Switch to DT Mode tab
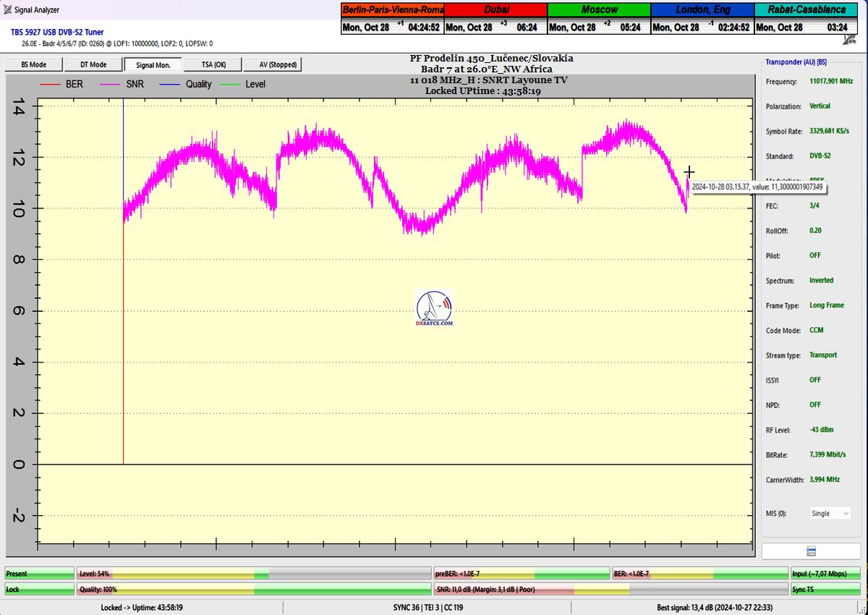The height and width of the screenshot is (615, 868). tap(93, 64)
